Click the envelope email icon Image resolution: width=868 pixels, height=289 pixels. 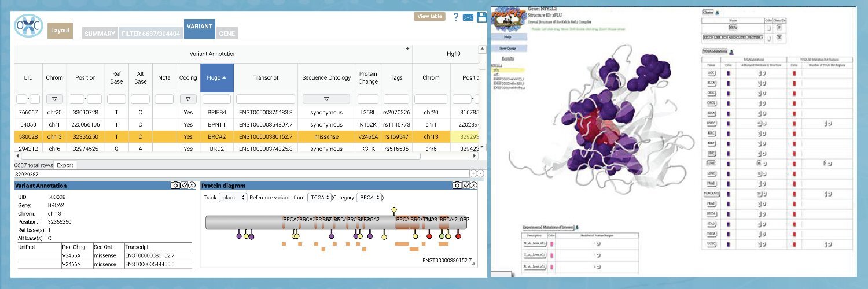click(468, 17)
